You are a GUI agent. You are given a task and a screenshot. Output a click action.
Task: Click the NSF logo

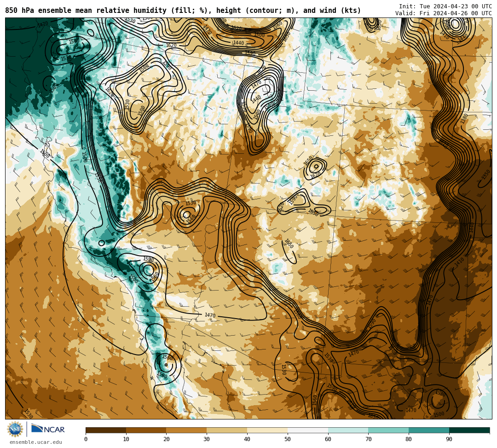pyautogui.click(x=15, y=430)
